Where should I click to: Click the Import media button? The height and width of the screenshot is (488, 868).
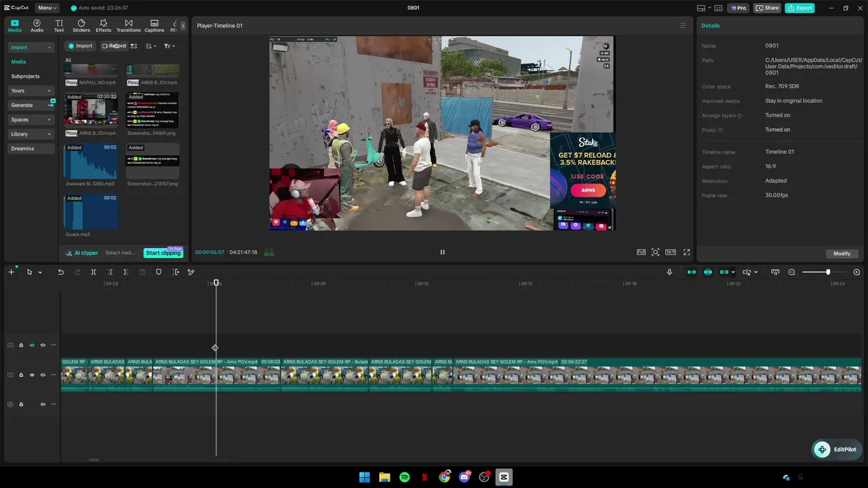(x=79, y=46)
